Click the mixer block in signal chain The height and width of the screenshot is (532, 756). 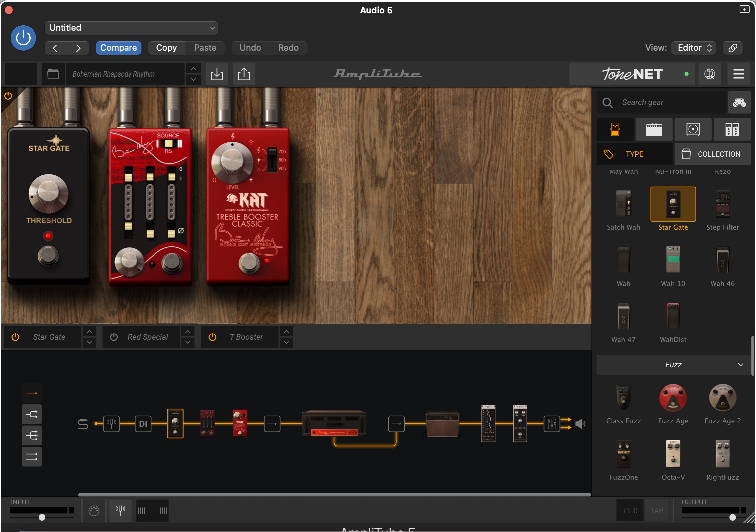tap(551, 424)
